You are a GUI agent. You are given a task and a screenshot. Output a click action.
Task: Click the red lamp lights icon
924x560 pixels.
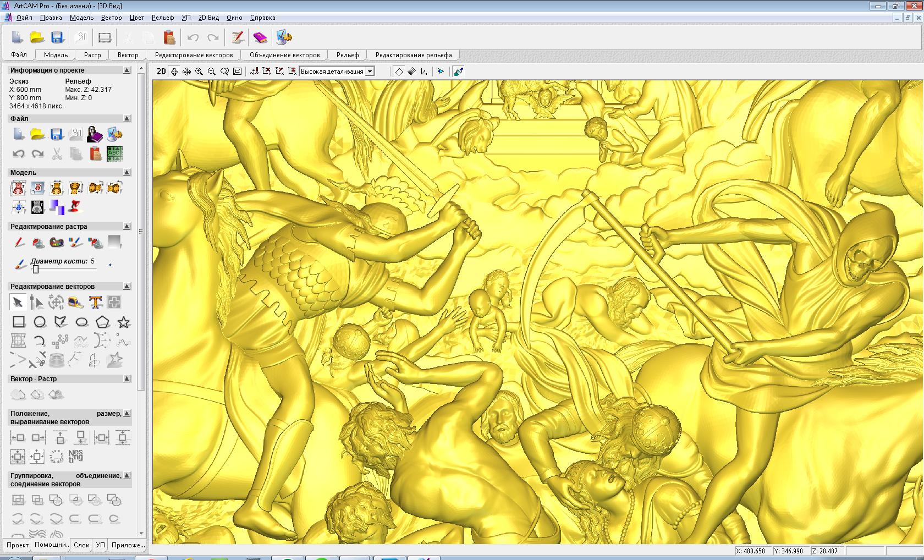click(75, 207)
